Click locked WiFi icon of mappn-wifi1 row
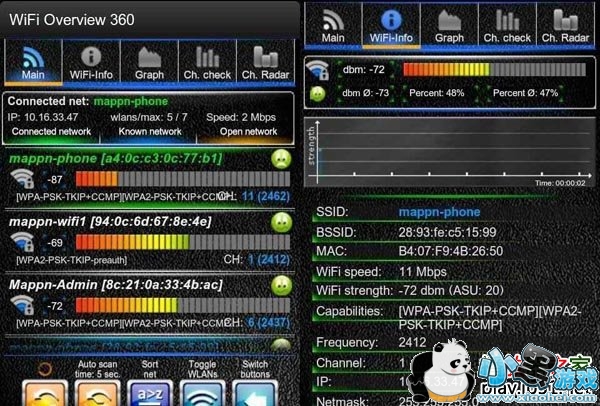 pyautogui.click(x=22, y=242)
